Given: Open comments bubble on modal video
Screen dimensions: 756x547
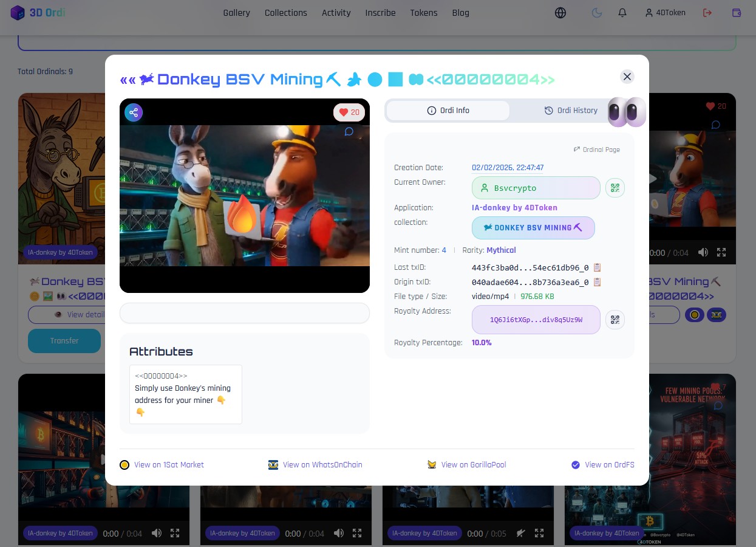Looking at the screenshot, I should click(x=349, y=131).
